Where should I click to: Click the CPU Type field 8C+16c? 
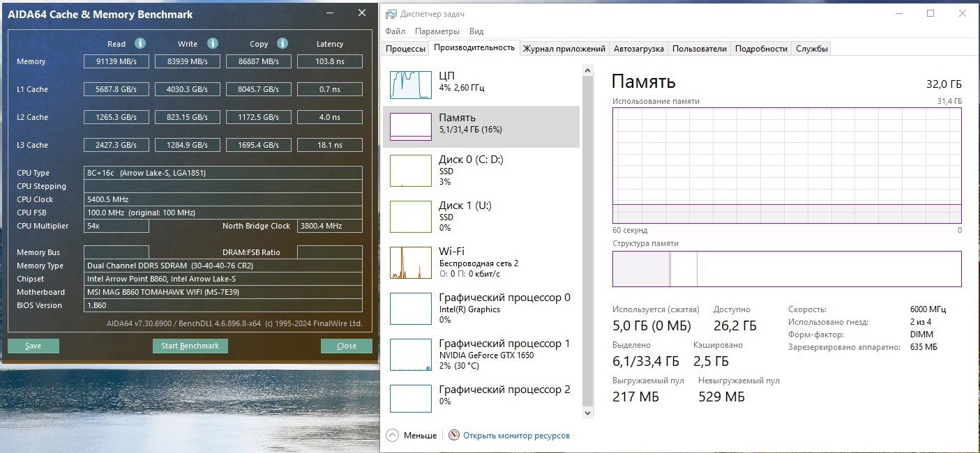pos(223,173)
